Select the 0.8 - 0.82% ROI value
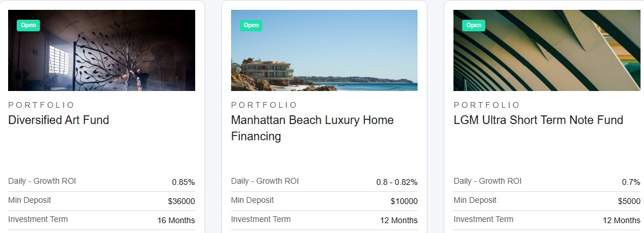Viewport: 644px width, 233px height. coord(397,182)
